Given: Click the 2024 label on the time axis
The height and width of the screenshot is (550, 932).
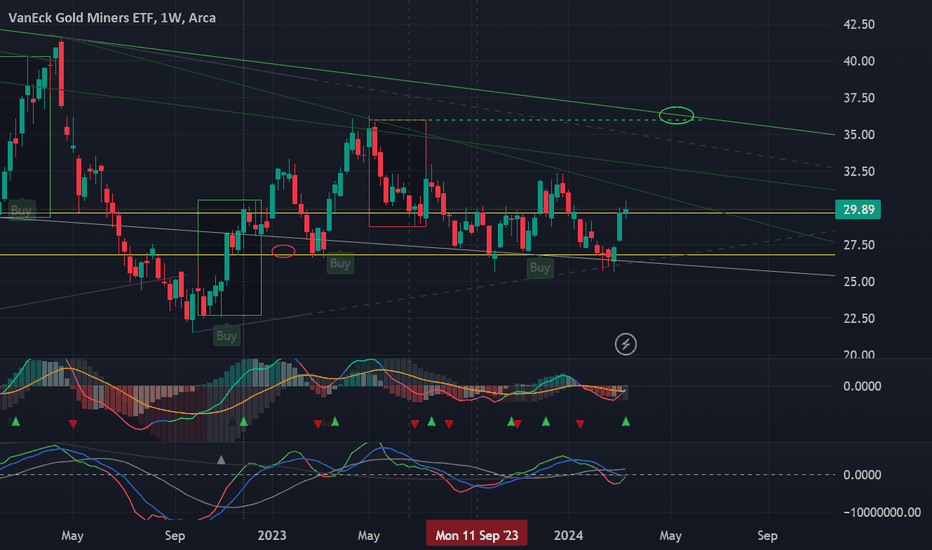Looking at the screenshot, I should click(x=568, y=536).
